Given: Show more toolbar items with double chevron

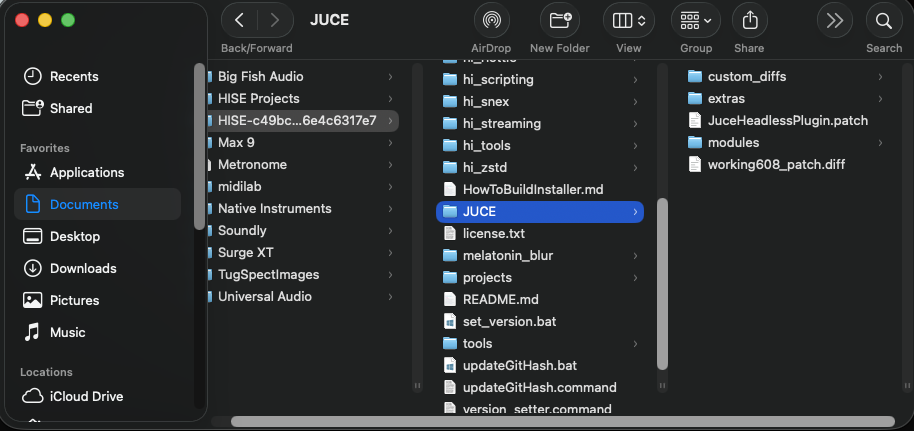Looking at the screenshot, I should [835, 21].
